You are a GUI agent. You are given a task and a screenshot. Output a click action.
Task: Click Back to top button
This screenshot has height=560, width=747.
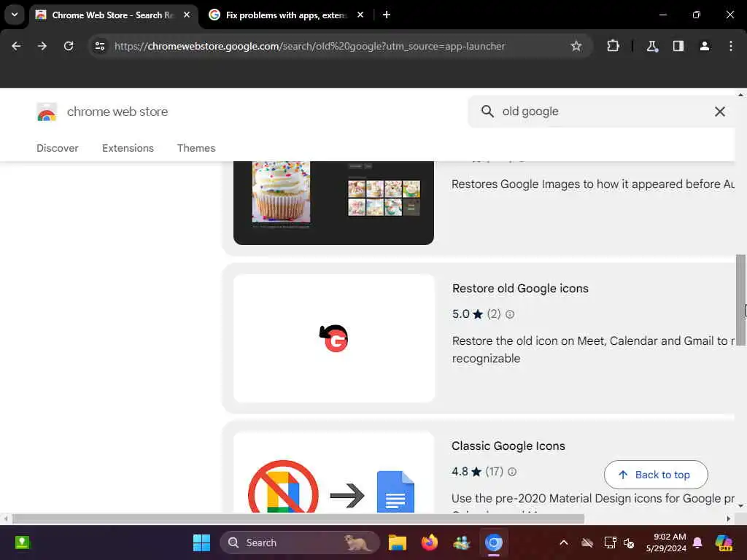coord(656,475)
